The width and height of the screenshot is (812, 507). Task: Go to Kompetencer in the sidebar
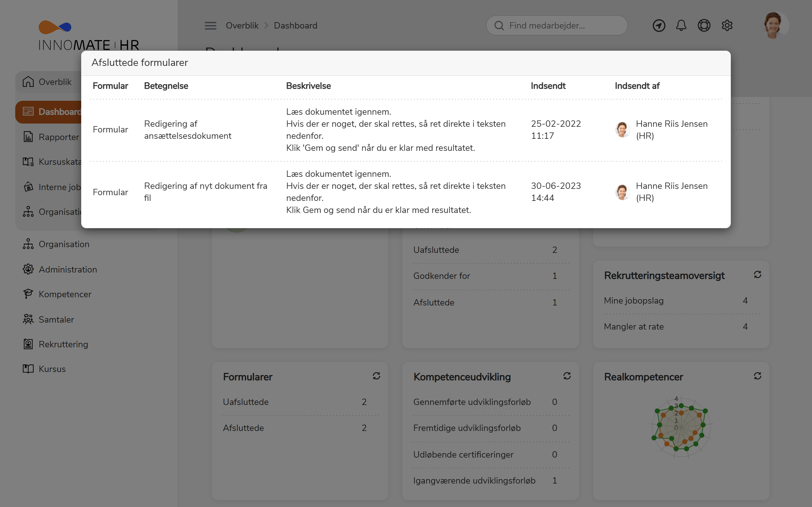pos(65,294)
